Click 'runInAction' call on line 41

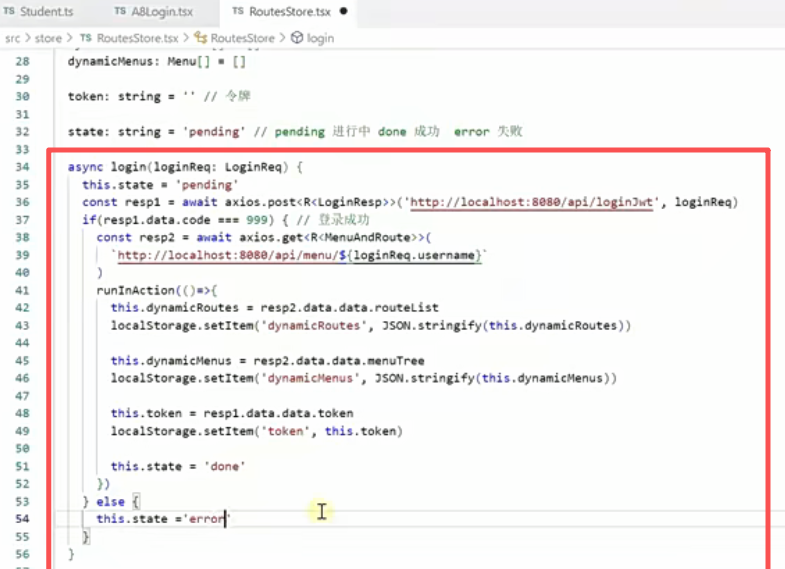coord(135,291)
